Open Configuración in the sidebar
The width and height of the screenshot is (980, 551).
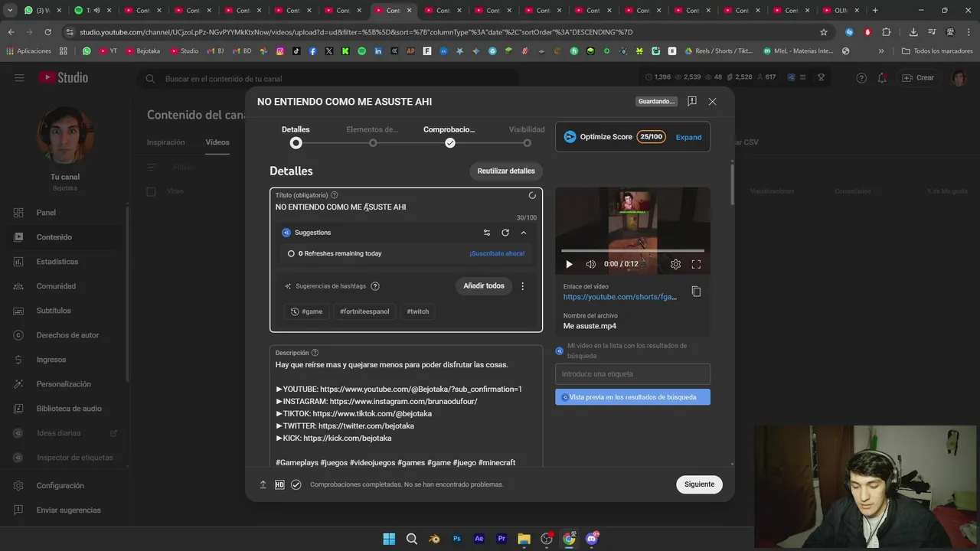tap(64, 485)
